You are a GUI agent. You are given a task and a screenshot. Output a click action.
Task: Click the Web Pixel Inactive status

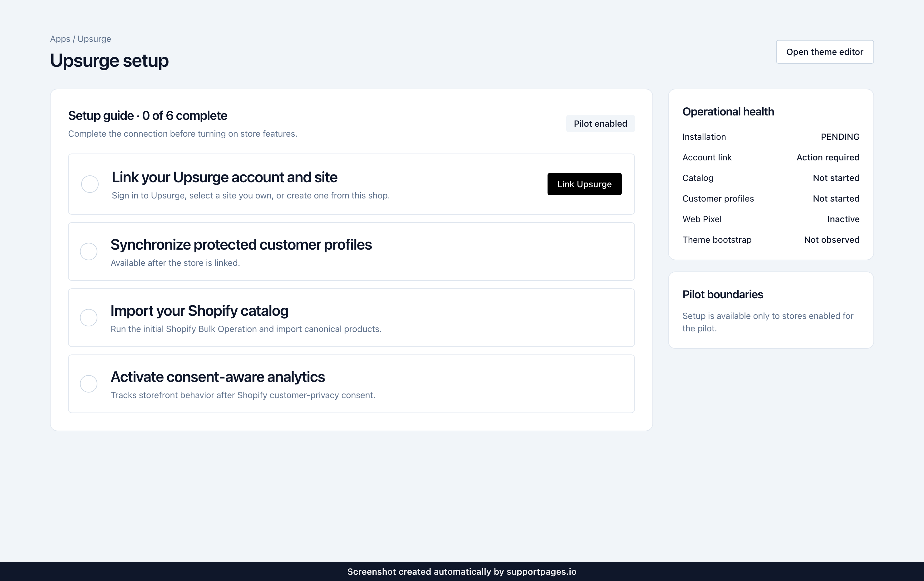click(x=843, y=219)
